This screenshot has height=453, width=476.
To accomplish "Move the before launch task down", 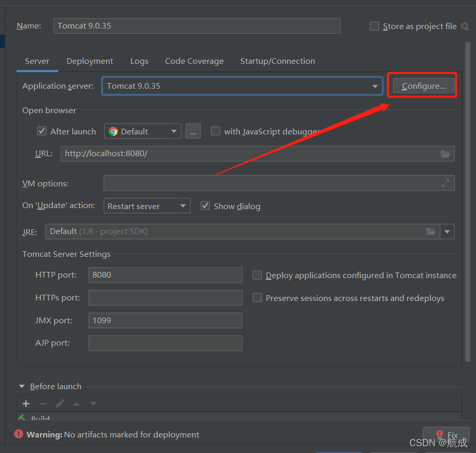I will pyautogui.click(x=93, y=404).
